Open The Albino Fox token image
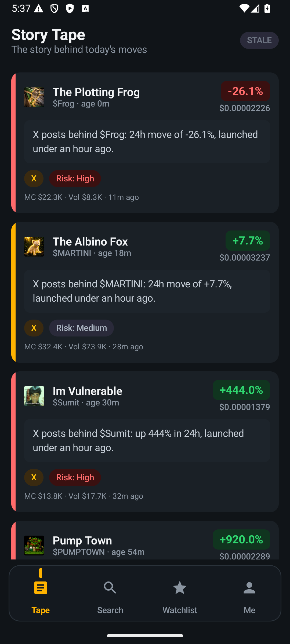The height and width of the screenshot is (644, 290). (34, 247)
